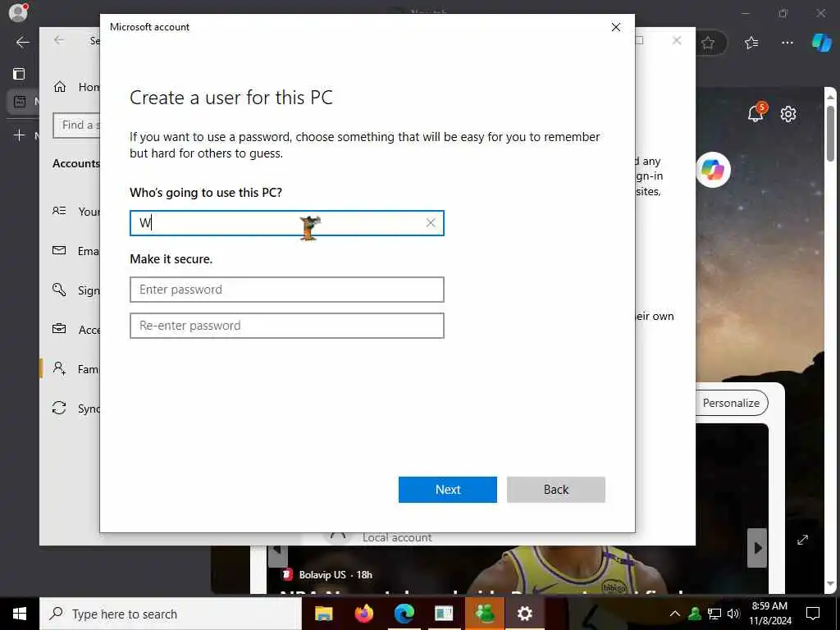The width and height of the screenshot is (840, 630).
Task: Open a new tab with Edge's plus icon
Action: [x=19, y=135]
